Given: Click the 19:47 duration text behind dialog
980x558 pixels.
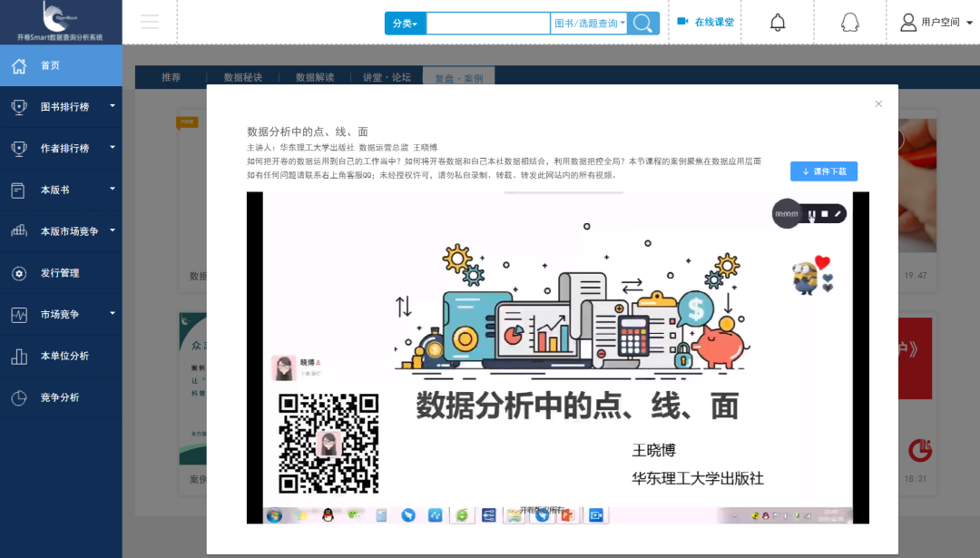Looking at the screenshot, I should click(916, 276).
